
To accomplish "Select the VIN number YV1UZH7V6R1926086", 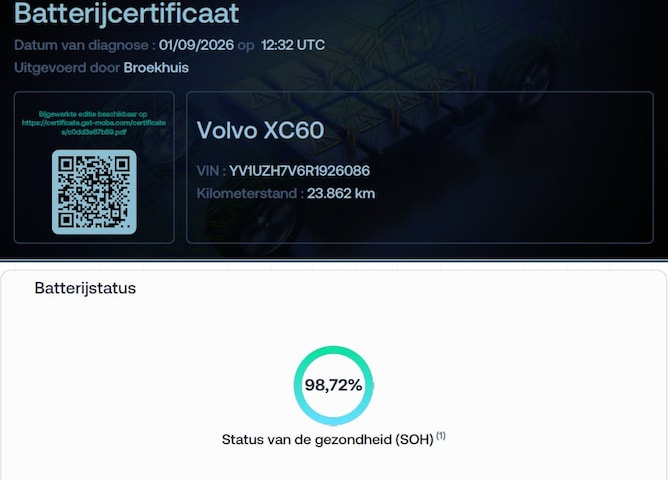I will pos(299,171).
